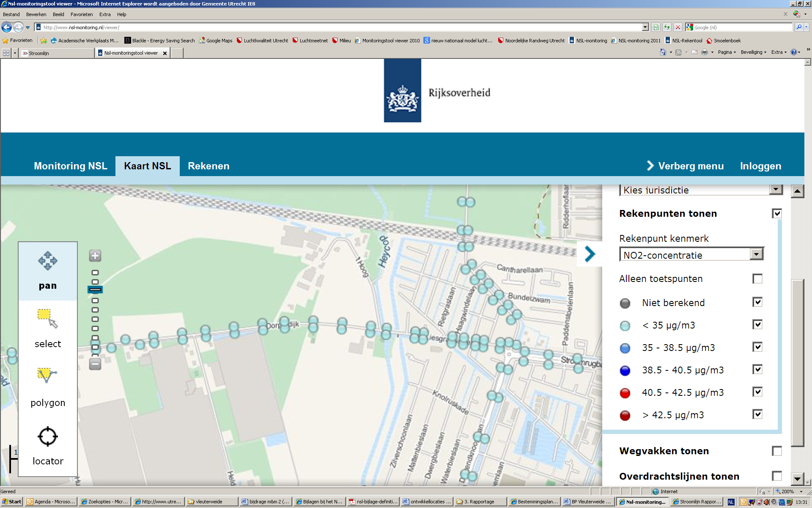Open the Beveiliging dropdown menu
This screenshot has height=508, width=812.
click(754, 52)
